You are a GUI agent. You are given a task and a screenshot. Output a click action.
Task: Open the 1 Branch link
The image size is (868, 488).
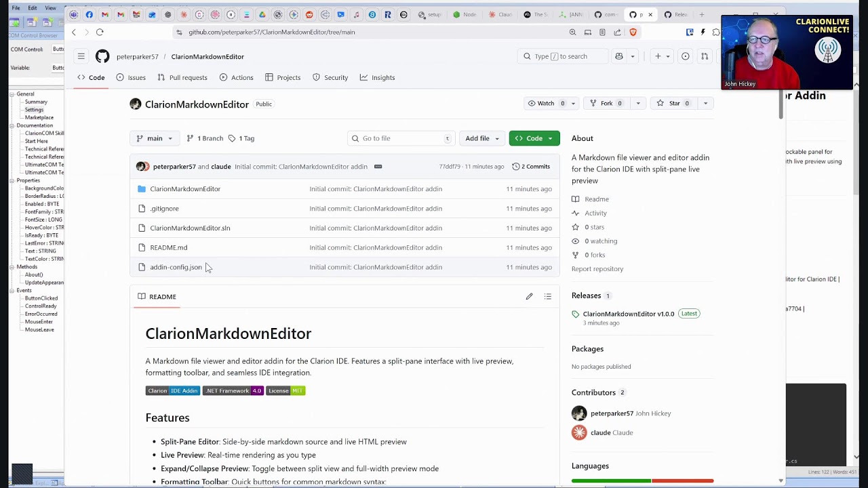[205, 138]
